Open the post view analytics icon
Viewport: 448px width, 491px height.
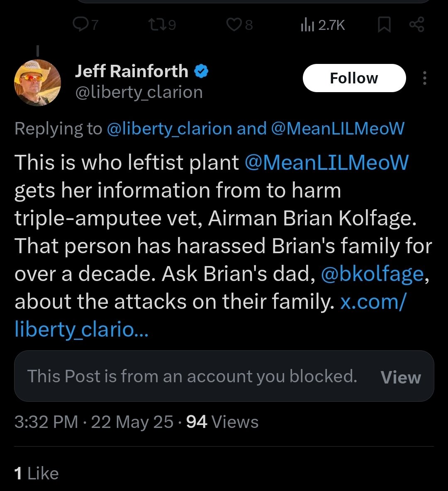tap(305, 25)
